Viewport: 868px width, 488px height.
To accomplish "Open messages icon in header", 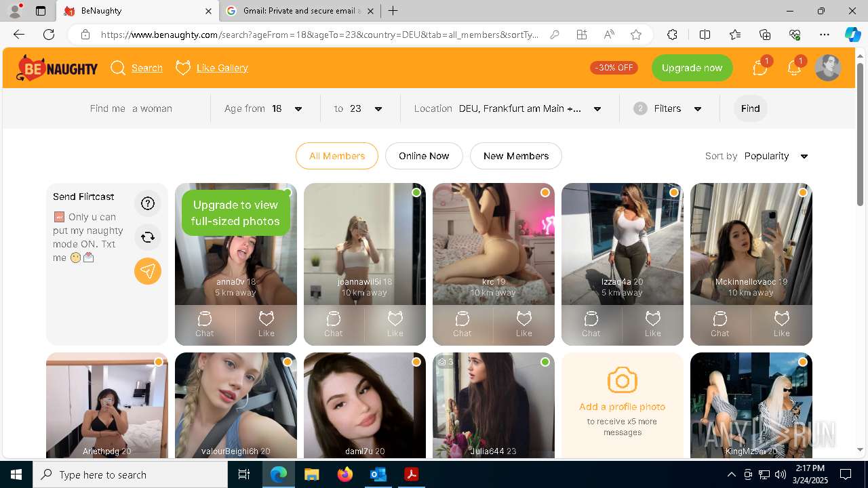I will [760, 67].
